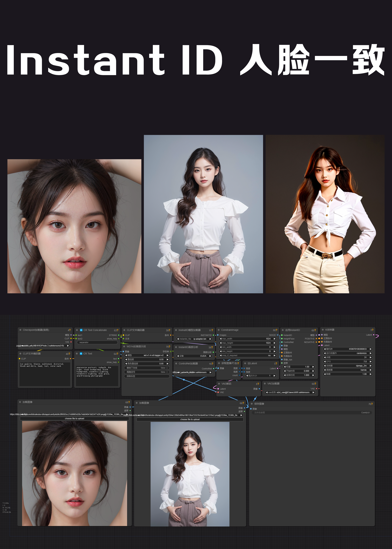The height and width of the screenshot is (549, 392).
Task: Click the Latent output dot on K采样器
Action: (x=374, y=335)
